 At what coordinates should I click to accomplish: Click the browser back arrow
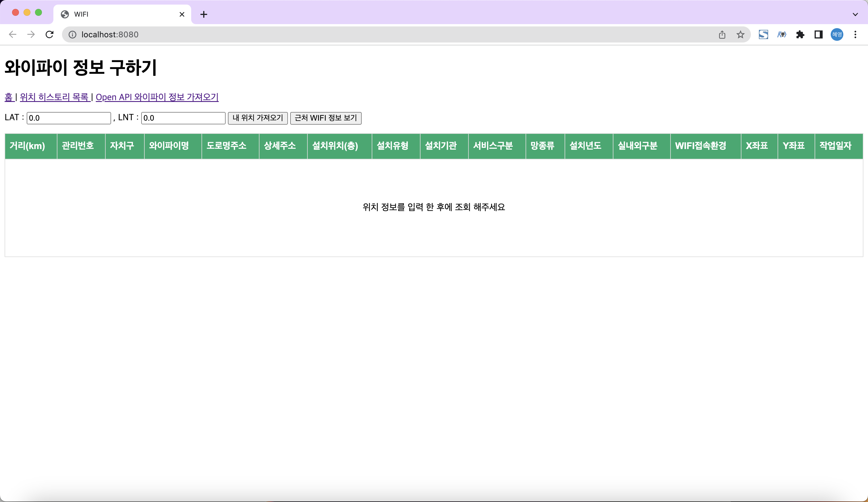coord(12,34)
